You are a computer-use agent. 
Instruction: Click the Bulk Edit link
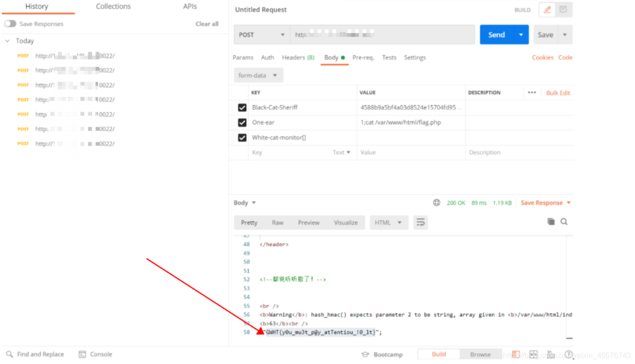558,93
